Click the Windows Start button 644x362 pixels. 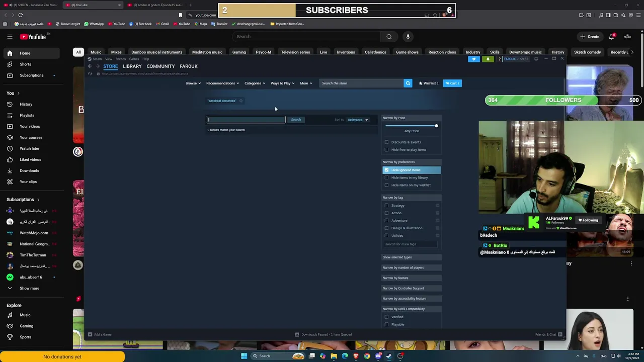(x=244, y=356)
